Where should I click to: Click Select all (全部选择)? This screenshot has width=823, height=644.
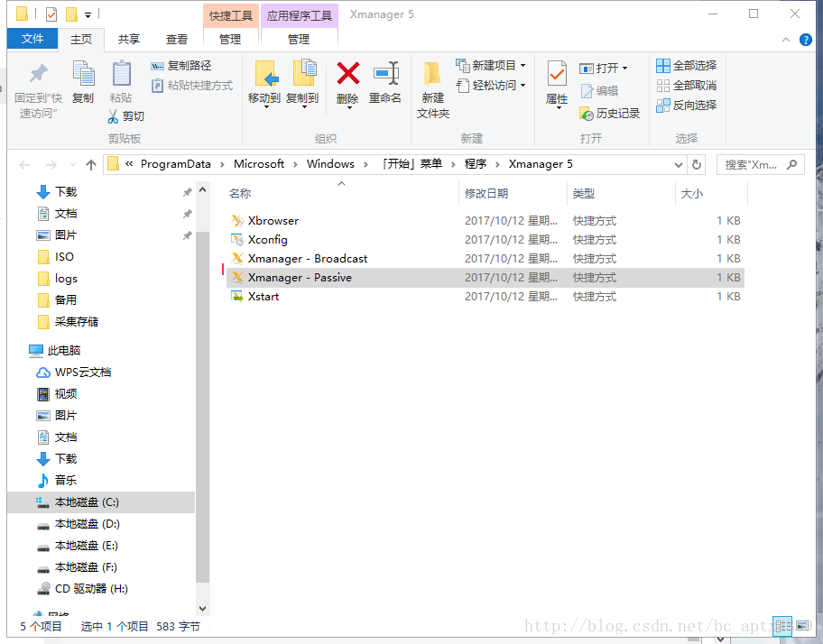click(x=686, y=66)
